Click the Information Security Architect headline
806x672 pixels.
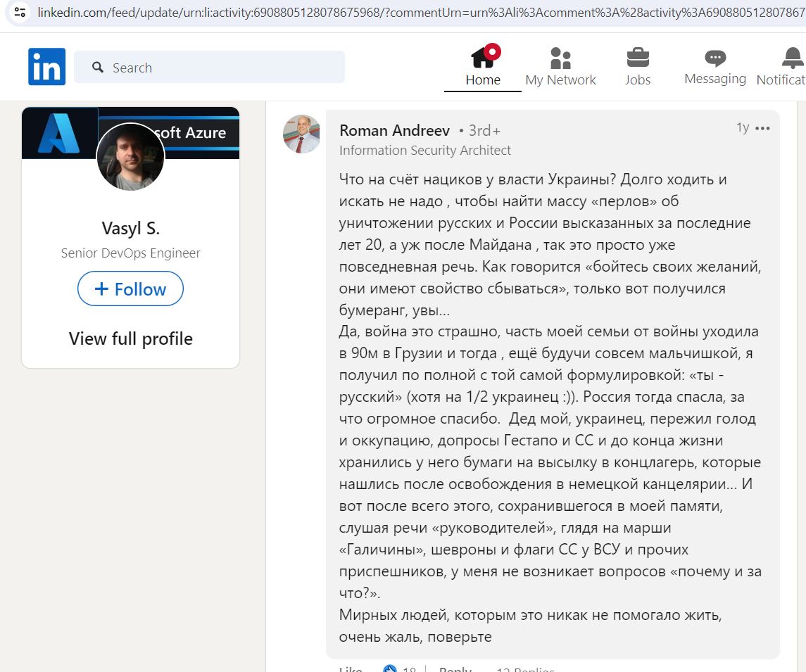click(424, 150)
